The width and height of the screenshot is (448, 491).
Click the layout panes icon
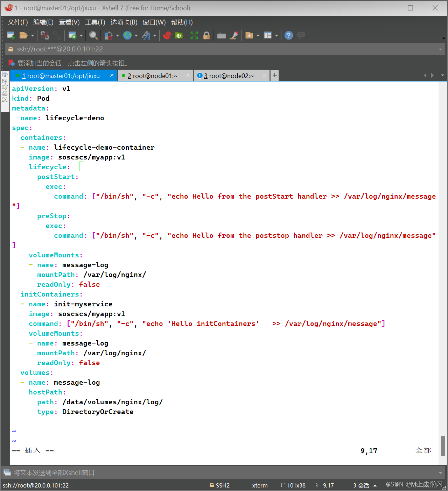point(268,35)
